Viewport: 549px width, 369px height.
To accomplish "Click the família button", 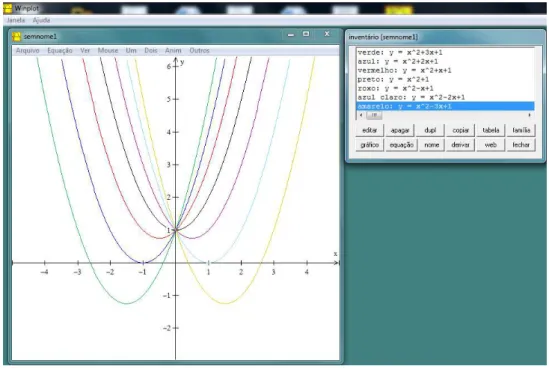I will point(521,130).
